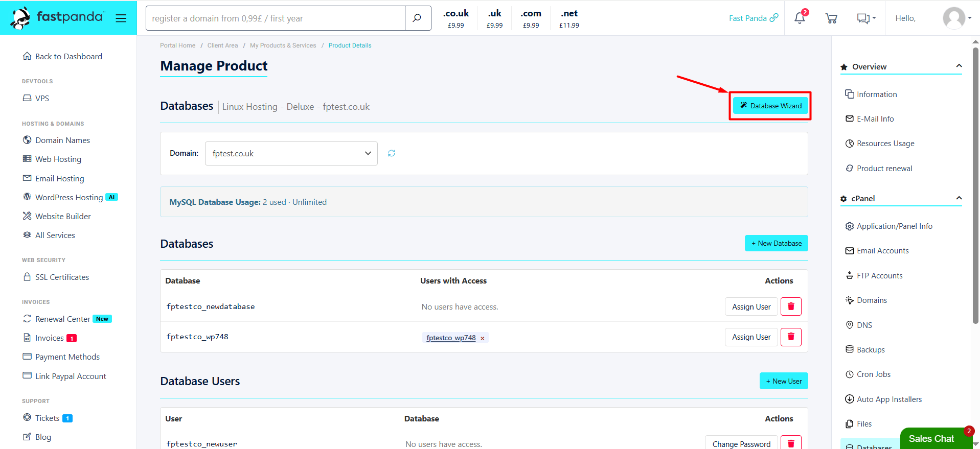Click the New User button
Viewport: 980px width, 449px height.
pyautogui.click(x=784, y=381)
